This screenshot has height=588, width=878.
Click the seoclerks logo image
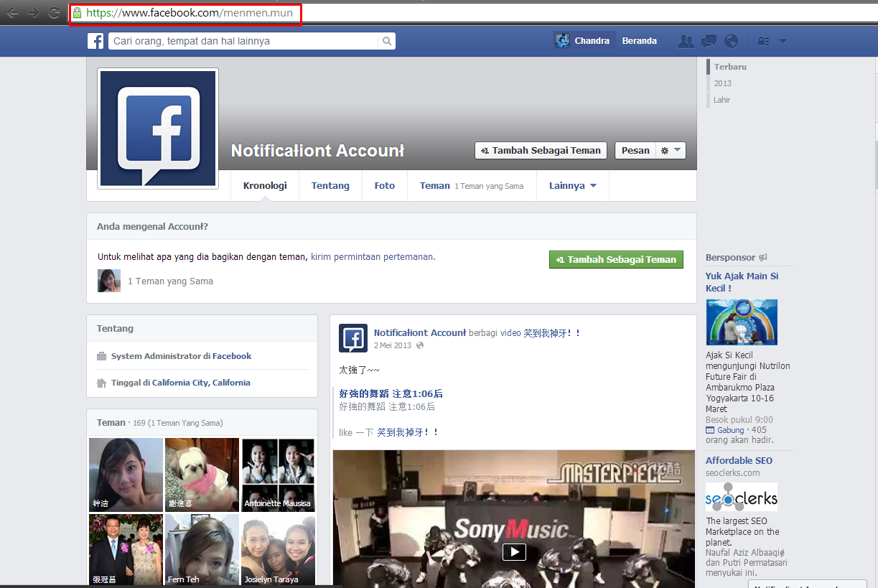click(x=742, y=497)
